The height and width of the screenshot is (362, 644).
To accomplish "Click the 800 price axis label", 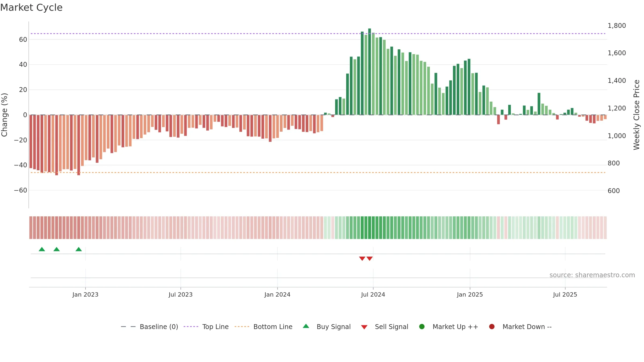I will pyautogui.click(x=614, y=163).
